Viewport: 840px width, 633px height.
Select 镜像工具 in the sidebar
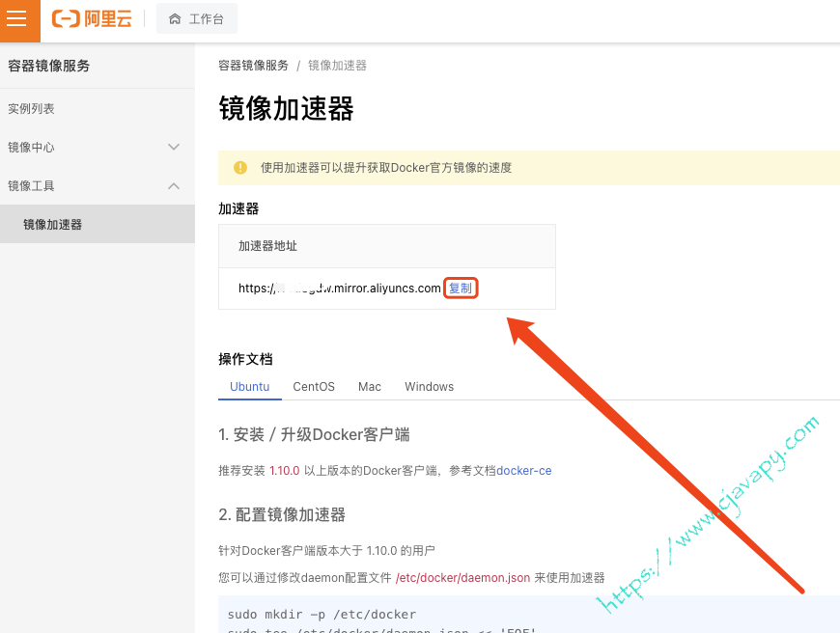[31, 186]
